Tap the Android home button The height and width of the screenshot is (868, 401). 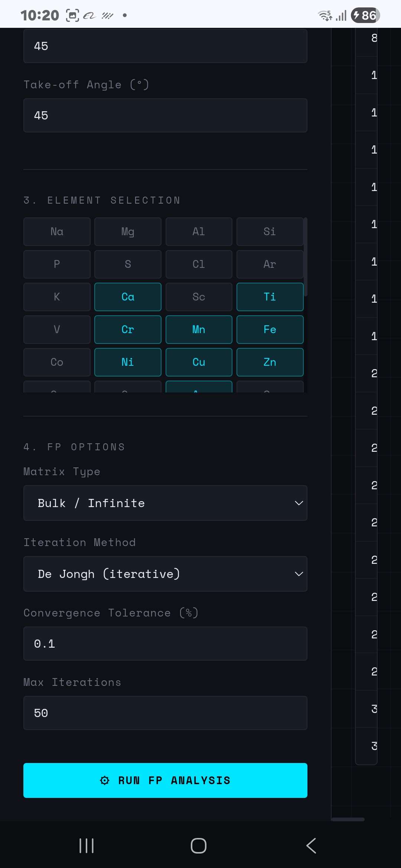coord(199,846)
